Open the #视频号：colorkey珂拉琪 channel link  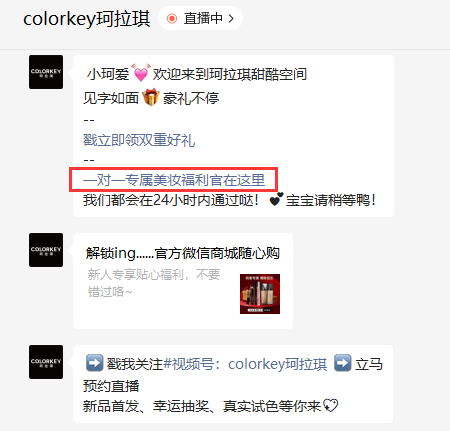(x=246, y=364)
